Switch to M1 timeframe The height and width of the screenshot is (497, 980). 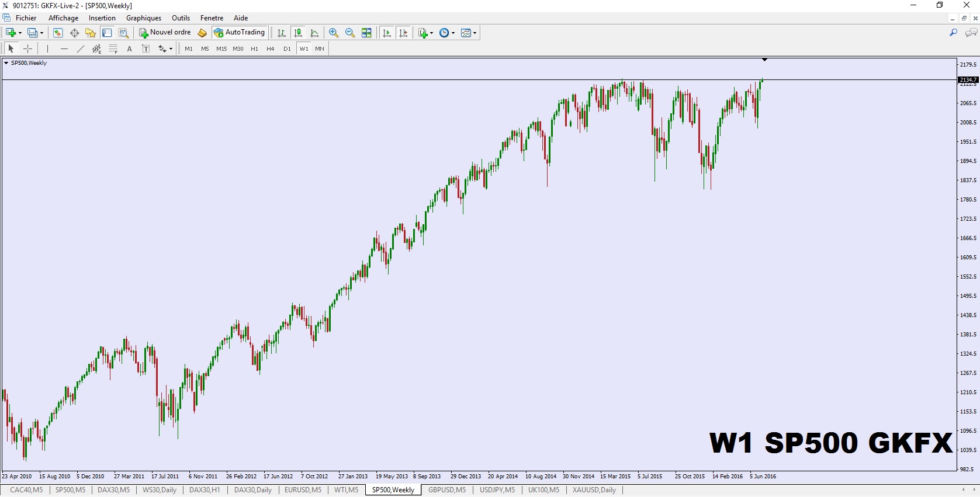(x=189, y=49)
